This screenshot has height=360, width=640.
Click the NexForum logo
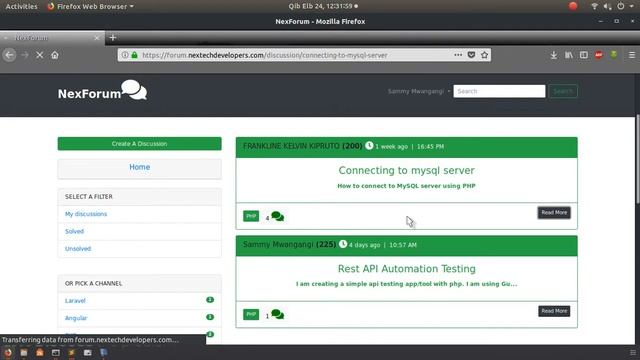click(102, 91)
